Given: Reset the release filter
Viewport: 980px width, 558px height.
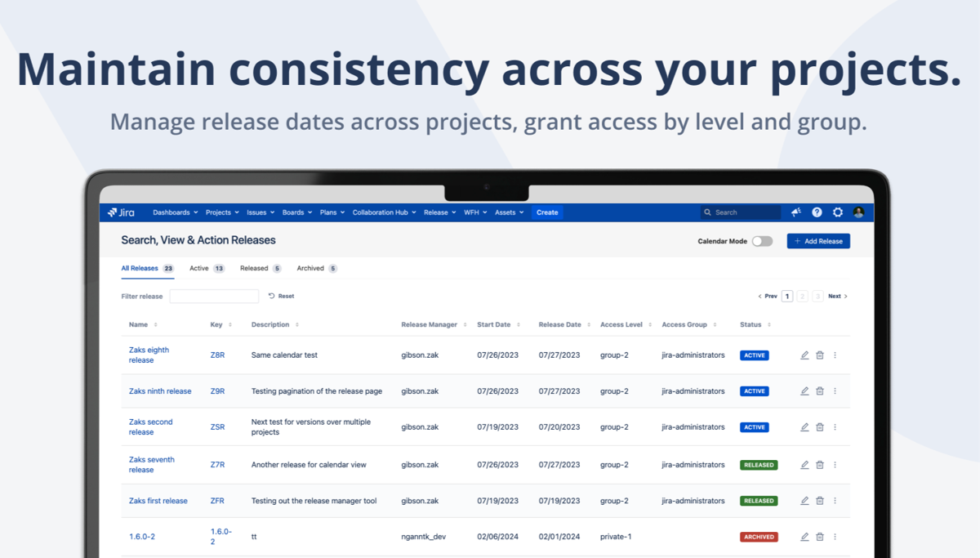Looking at the screenshot, I should [x=281, y=295].
